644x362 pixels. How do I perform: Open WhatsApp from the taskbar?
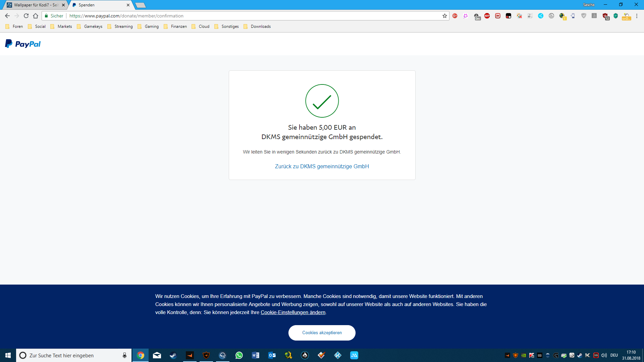(239, 355)
